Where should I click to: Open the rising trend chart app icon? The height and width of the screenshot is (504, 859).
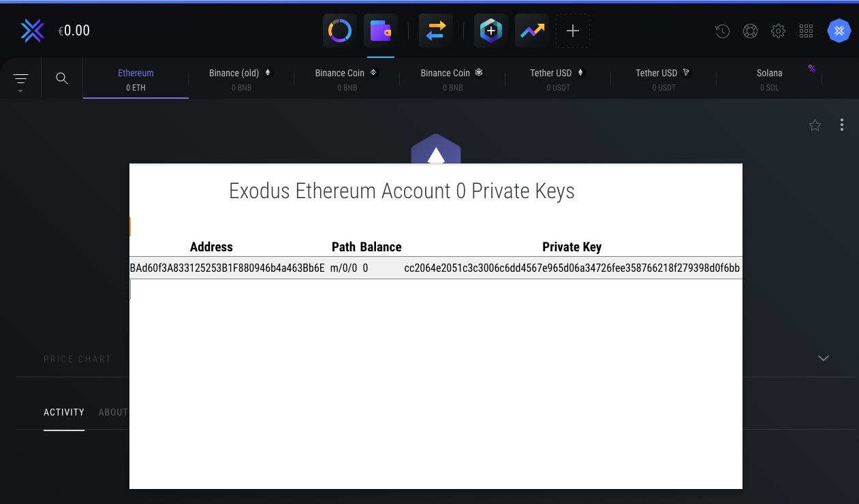pos(532,31)
